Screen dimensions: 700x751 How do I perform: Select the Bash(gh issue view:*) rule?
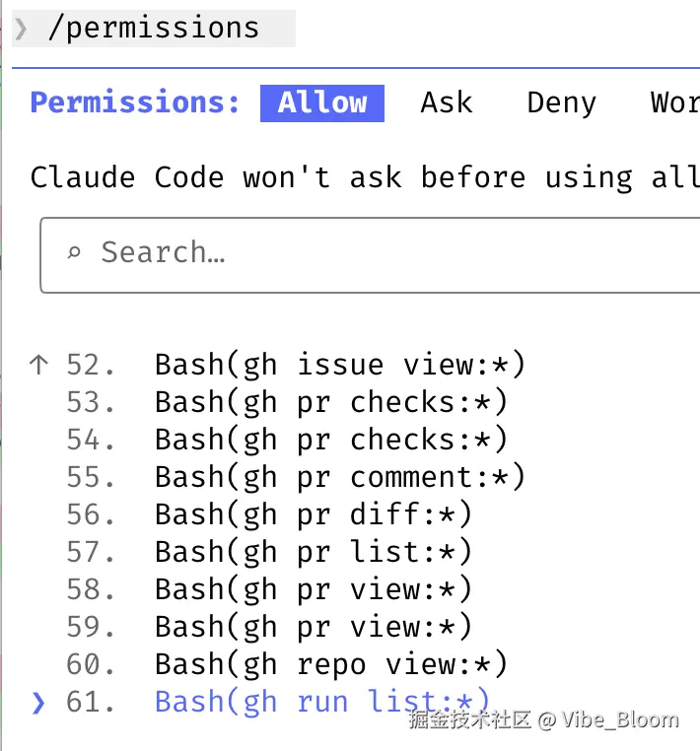pyautogui.click(x=340, y=366)
